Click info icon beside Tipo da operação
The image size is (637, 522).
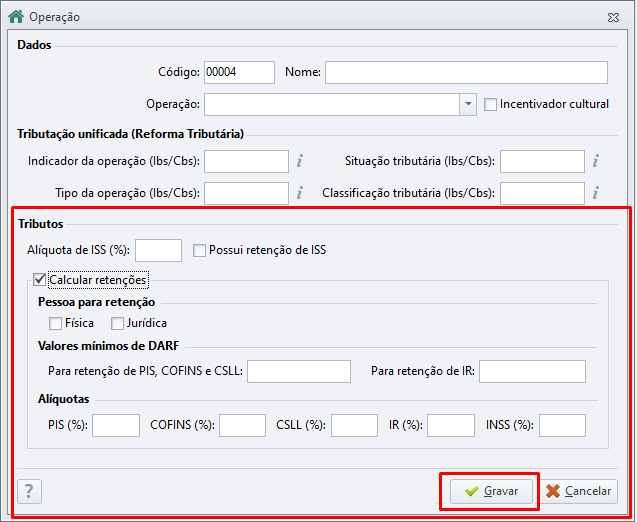299,193
